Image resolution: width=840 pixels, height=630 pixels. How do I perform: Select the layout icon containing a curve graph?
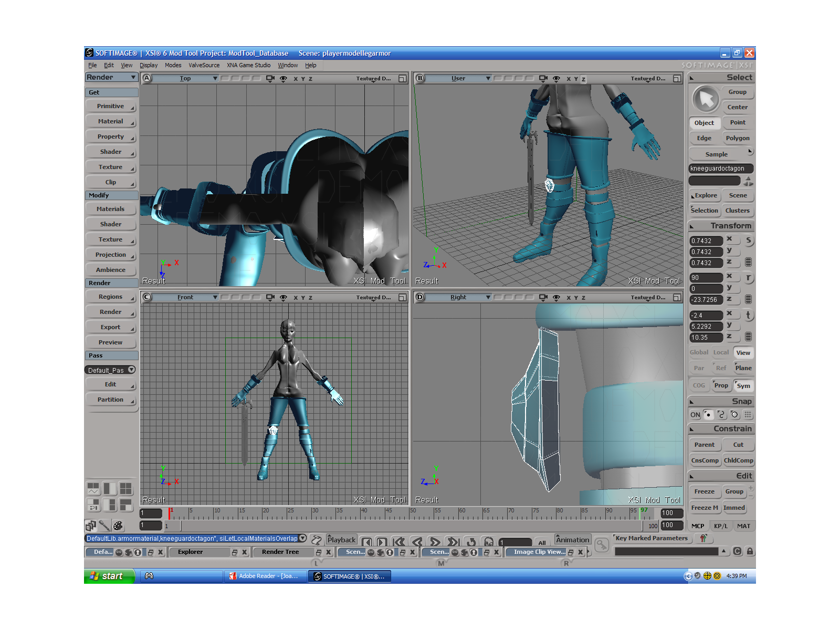pyautogui.click(x=93, y=489)
